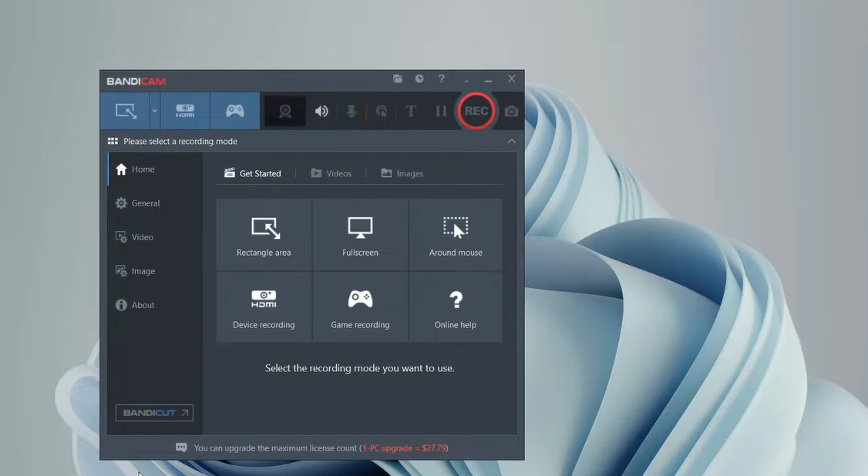Switch to HDMI device recording mode
The image size is (868, 476).
[x=185, y=111]
